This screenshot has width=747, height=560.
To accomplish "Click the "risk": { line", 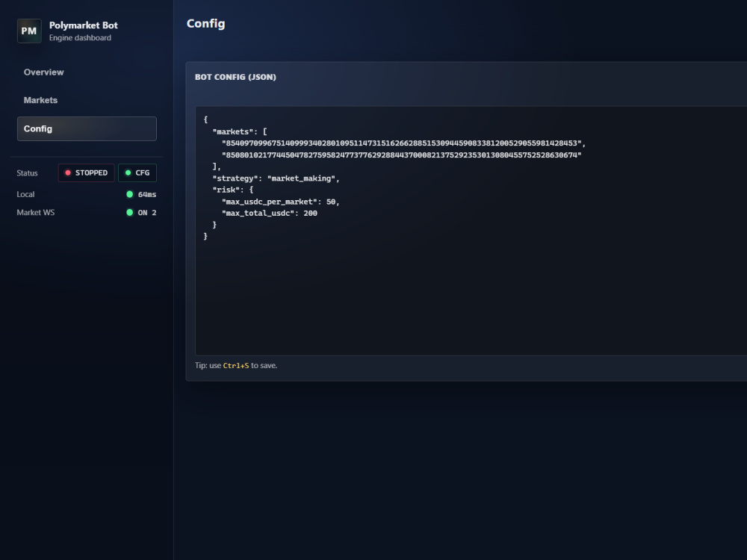I will 232,190.
